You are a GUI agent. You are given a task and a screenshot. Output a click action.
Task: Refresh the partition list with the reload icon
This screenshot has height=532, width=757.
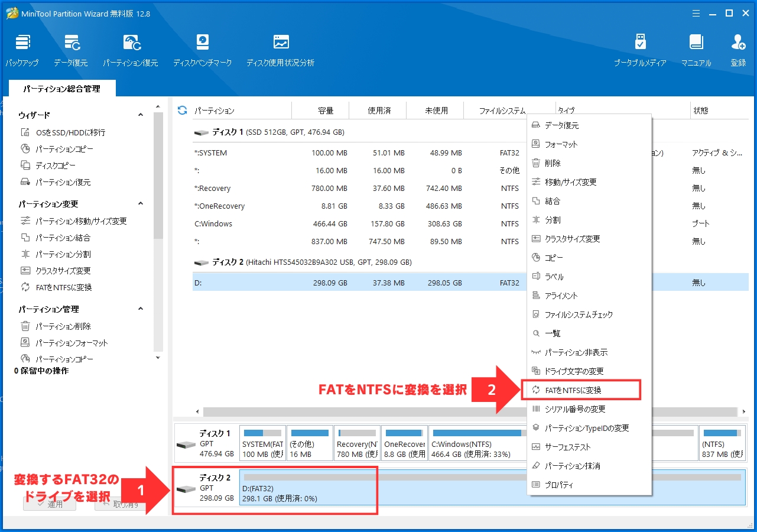pyautogui.click(x=182, y=110)
